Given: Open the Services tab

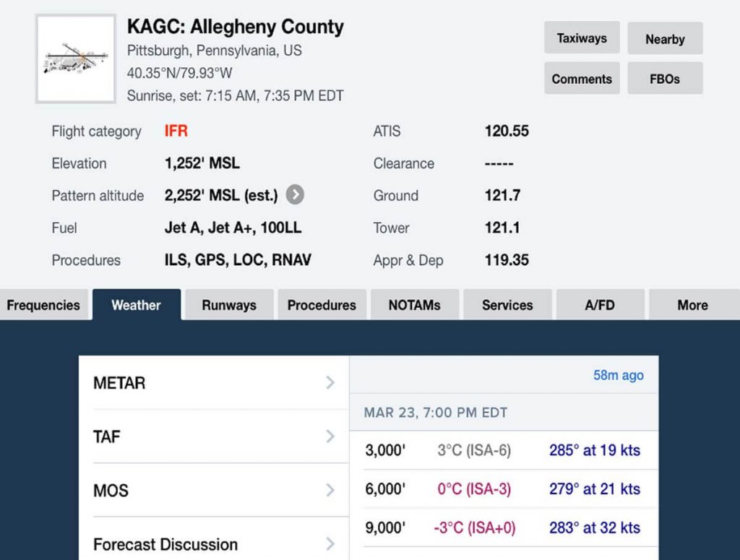Looking at the screenshot, I should click(507, 305).
